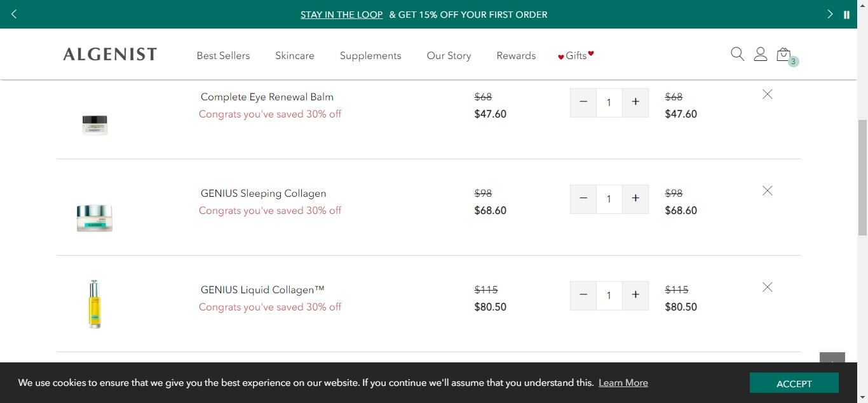Click quantity field for GENIUS Sleeping Collagen
Screen dimensions: 868x403
609,199
